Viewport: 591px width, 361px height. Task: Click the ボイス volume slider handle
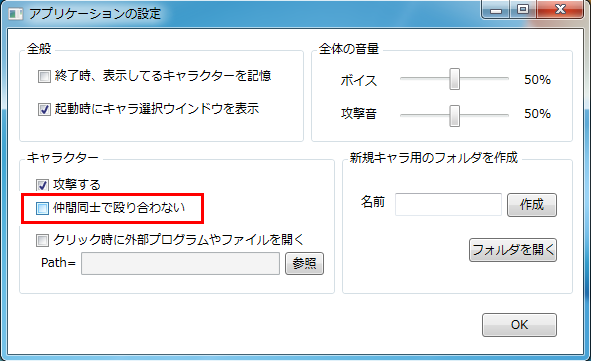coord(455,79)
